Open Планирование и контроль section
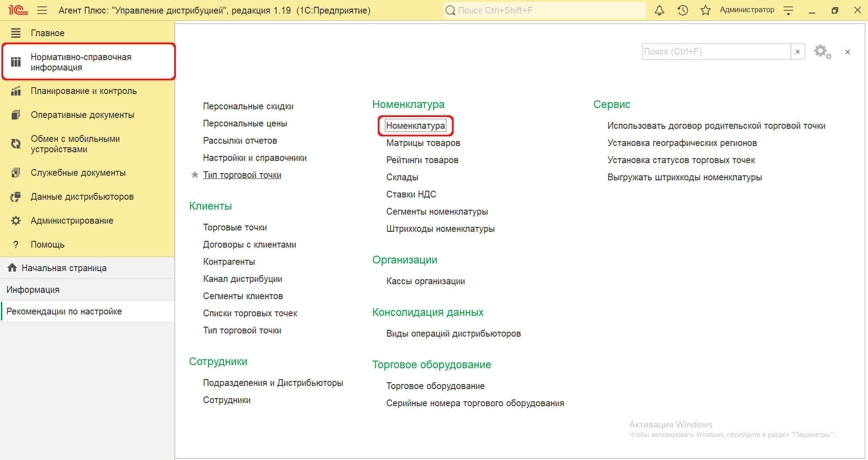Image resolution: width=868 pixels, height=460 pixels. click(87, 91)
